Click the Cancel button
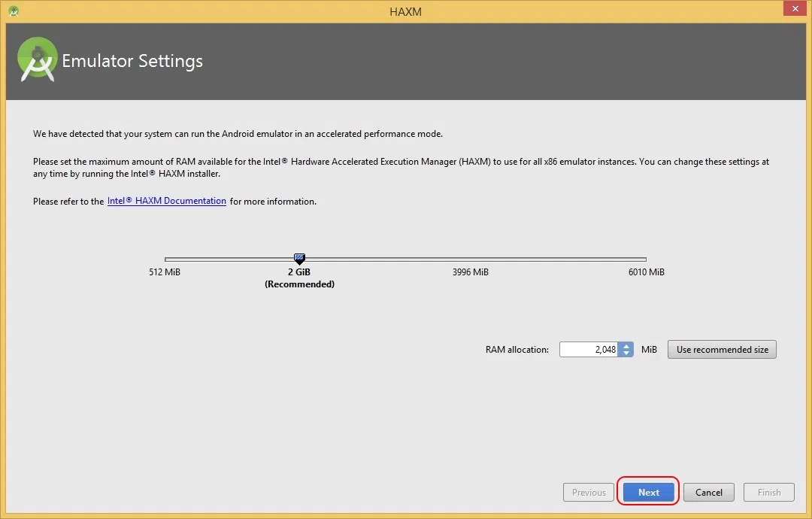The width and height of the screenshot is (812, 519). [x=708, y=492]
